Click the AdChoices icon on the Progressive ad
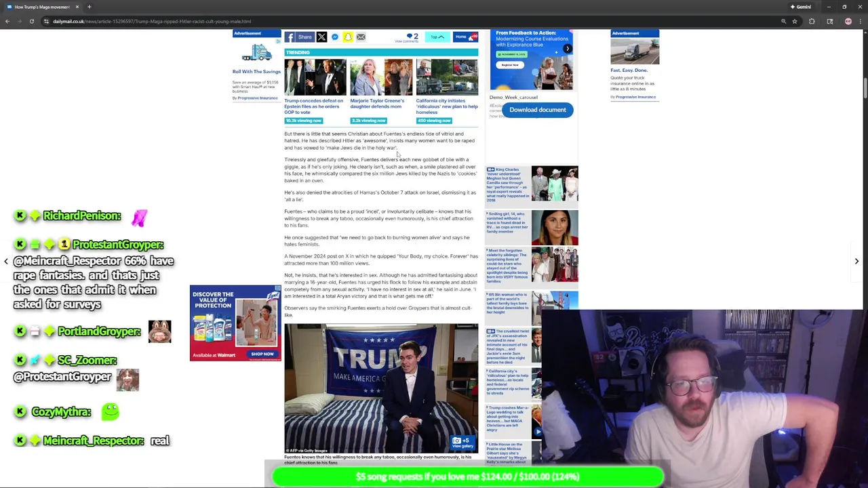Image resolution: width=868 pixels, height=488 pixels. pyautogui.click(x=277, y=41)
